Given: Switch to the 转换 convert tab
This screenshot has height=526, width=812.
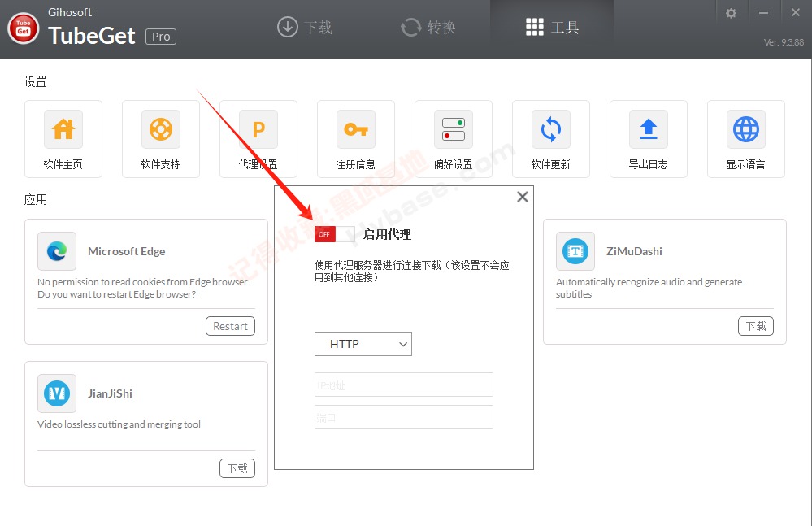Looking at the screenshot, I should click(x=428, y=27).
